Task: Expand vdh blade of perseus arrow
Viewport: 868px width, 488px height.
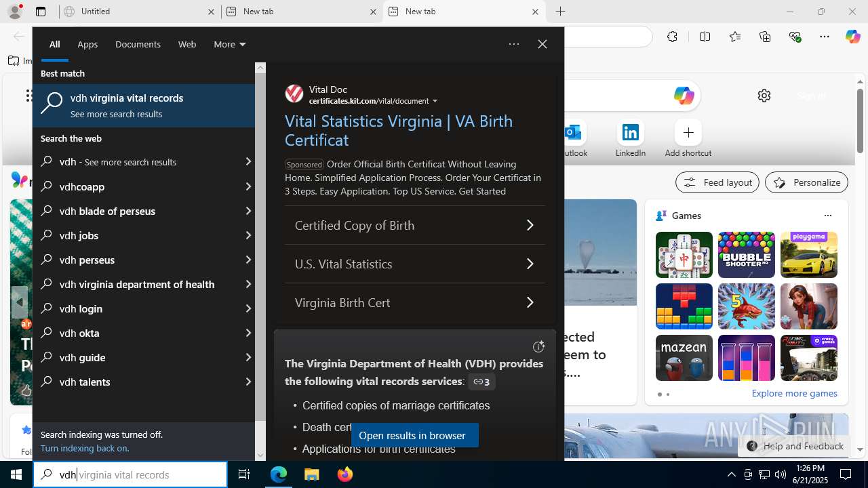Action: pos(248,211)
